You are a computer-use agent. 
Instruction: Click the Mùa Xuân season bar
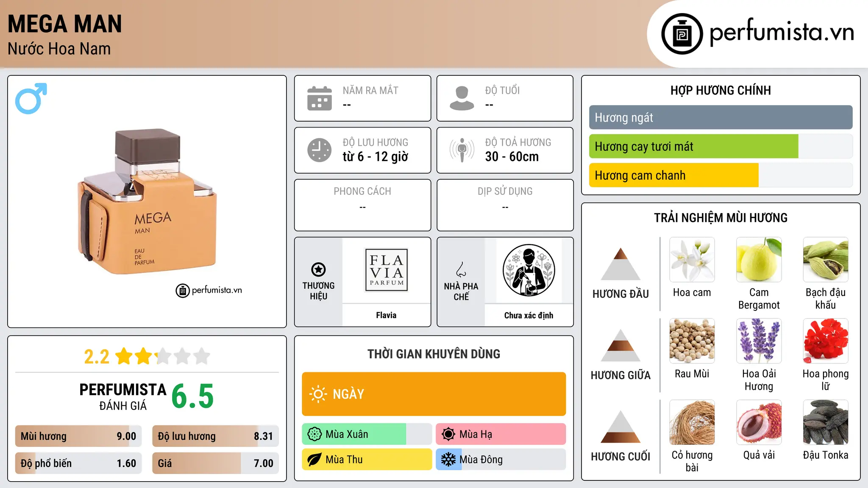(x=367, y=434)
